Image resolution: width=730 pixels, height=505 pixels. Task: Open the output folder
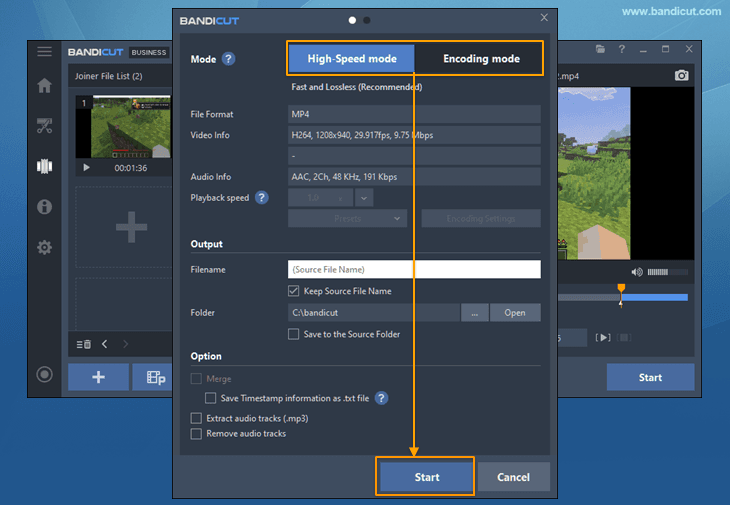pos(515,313)
